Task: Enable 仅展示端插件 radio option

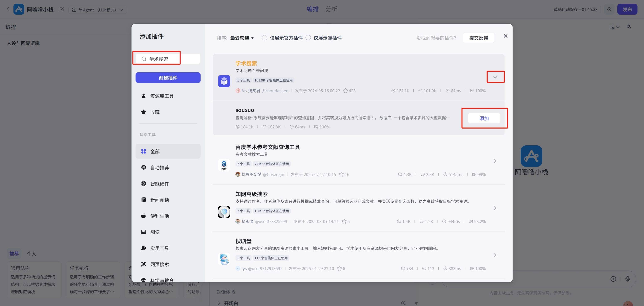Action: pyautogui.click(x=308, y=38)
